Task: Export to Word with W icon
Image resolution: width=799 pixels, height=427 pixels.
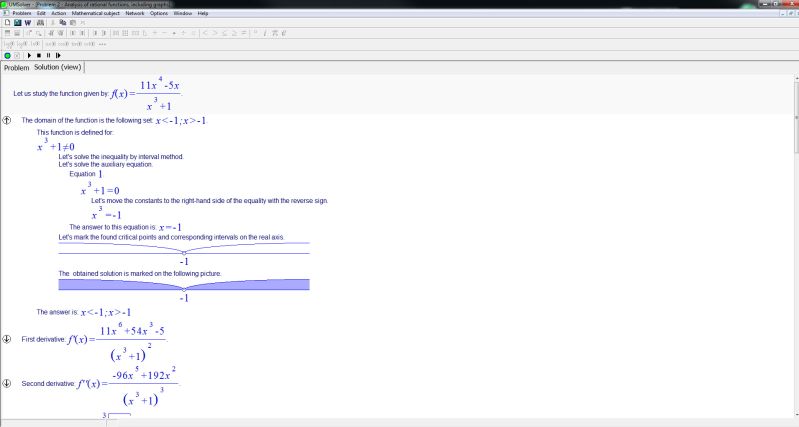Action: tap(28, 23)
